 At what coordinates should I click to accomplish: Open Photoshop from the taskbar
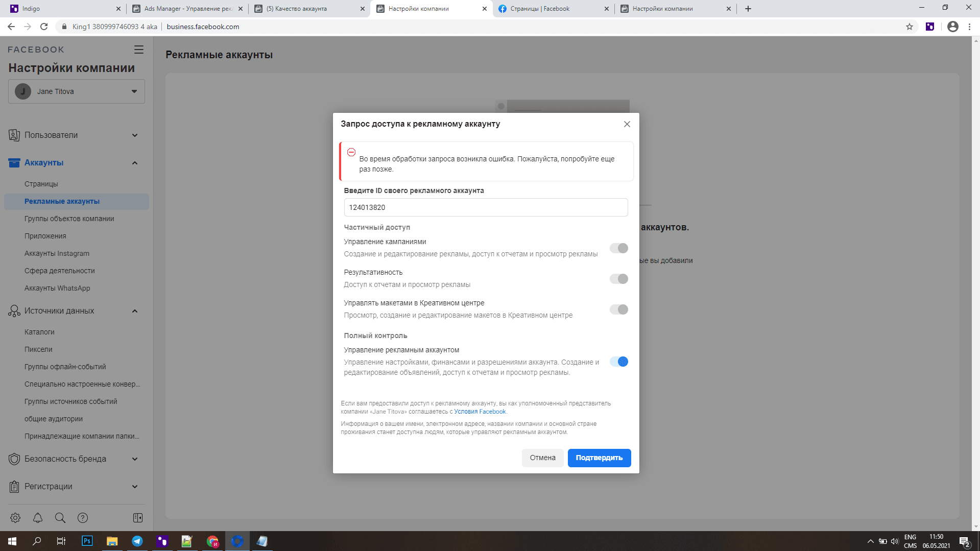[x=87, y=541]
